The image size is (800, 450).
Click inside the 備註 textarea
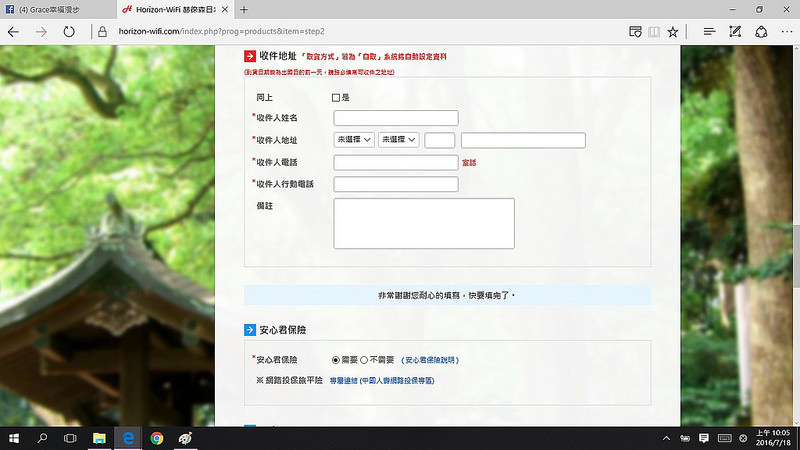(424, 223)
